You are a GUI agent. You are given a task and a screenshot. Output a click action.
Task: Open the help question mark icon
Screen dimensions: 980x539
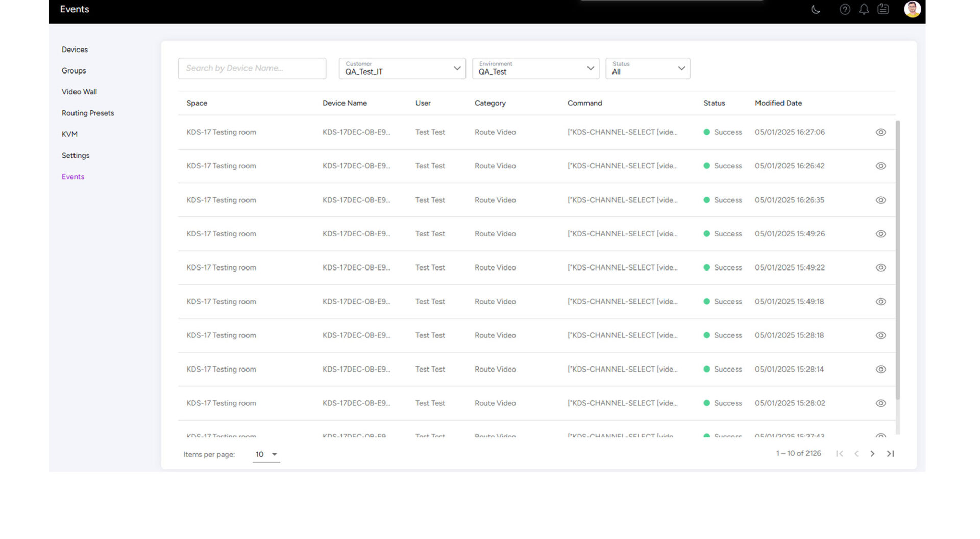coord(845,9)
